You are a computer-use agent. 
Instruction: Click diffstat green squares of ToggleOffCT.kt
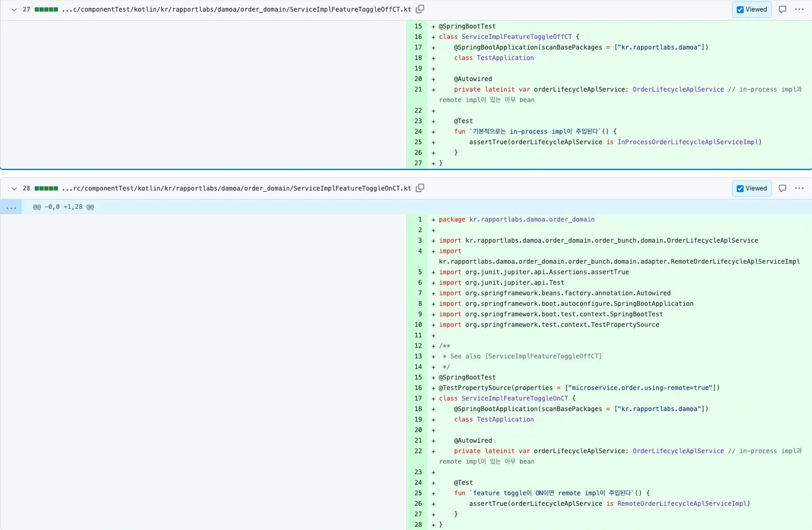pyautogui.click(x=46, y=9)
